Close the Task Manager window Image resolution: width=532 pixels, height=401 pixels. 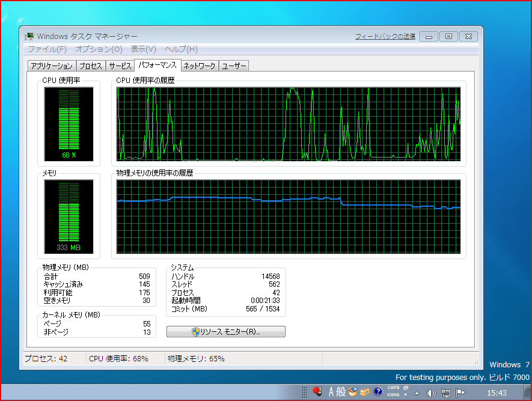tap(468, 36)
